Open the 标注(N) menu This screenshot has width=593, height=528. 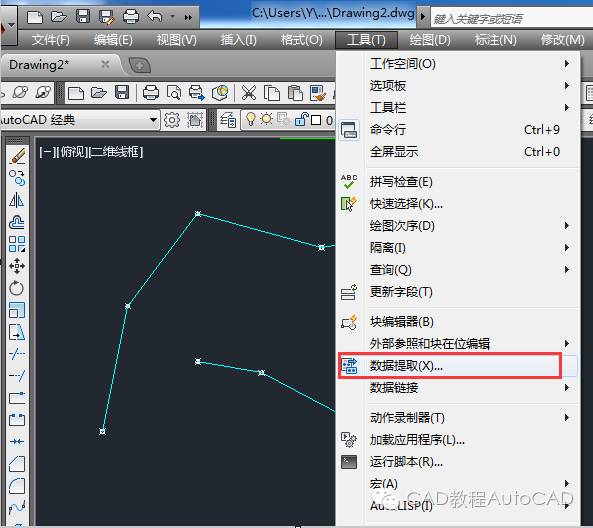click(x=495, y=40)
